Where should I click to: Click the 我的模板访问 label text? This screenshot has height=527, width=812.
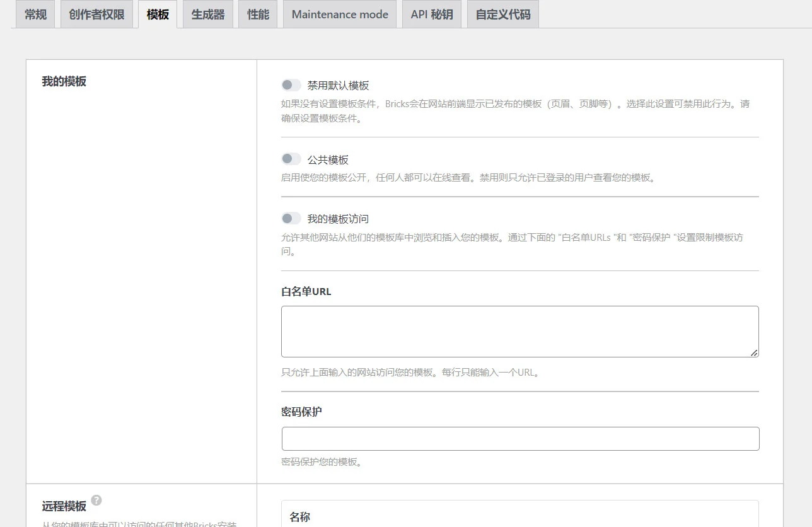(x=338, y=219)
